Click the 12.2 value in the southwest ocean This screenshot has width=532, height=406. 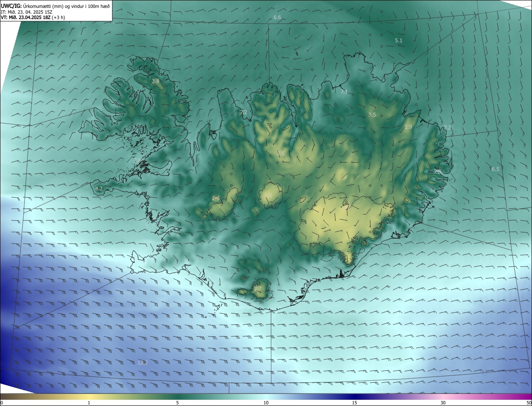[x=143, y=363]
